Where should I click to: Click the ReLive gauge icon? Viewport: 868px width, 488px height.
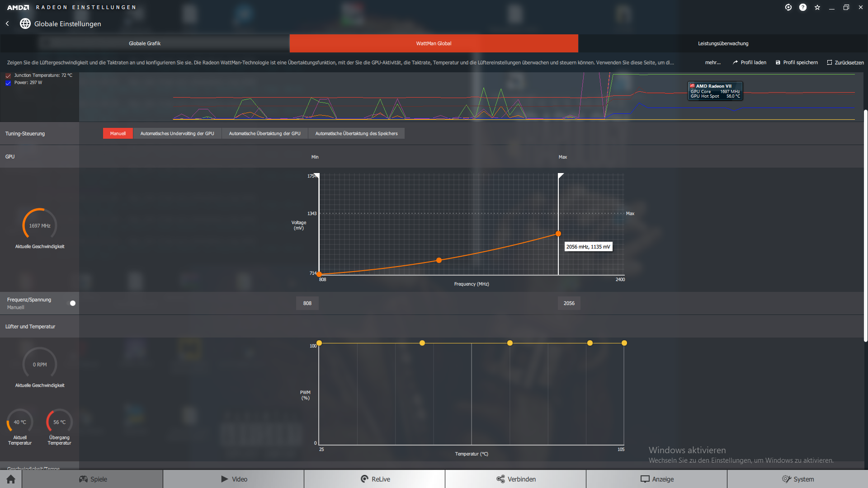[x=364, y=479]
